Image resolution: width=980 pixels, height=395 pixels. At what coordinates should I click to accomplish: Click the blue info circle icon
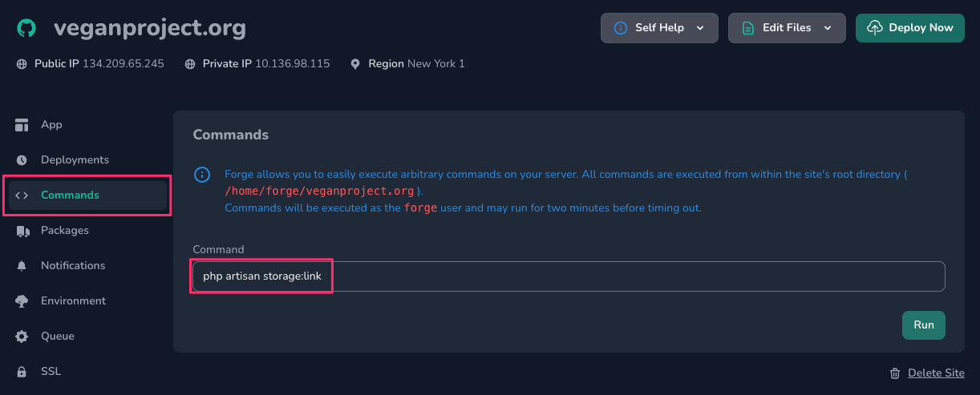pos(203,175)
